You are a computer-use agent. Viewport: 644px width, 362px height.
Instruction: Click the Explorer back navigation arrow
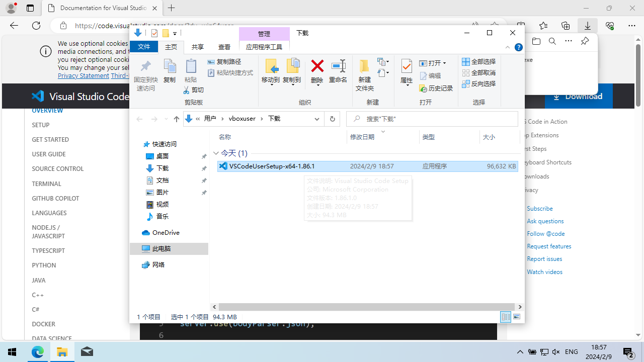pos(139,119)
